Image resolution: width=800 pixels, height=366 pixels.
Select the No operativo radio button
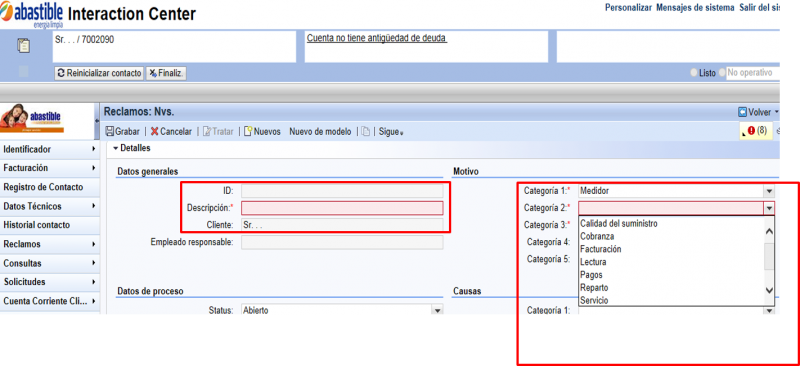pyautogui.click(x=722, y=73)
